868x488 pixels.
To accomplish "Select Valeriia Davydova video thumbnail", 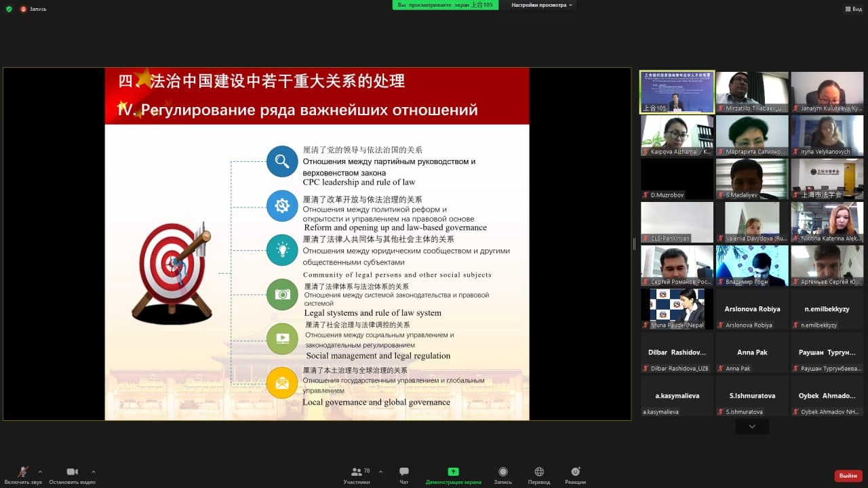I will [752, 222].
